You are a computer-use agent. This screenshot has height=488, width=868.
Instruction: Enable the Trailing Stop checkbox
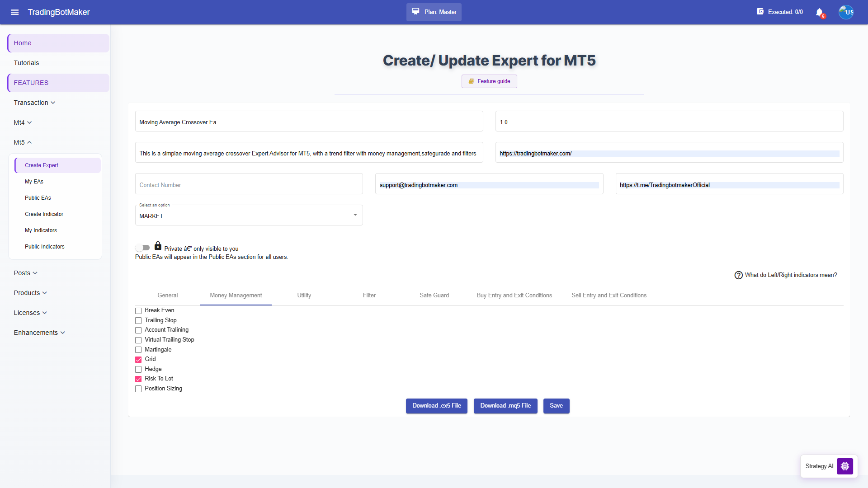point(138,320)
